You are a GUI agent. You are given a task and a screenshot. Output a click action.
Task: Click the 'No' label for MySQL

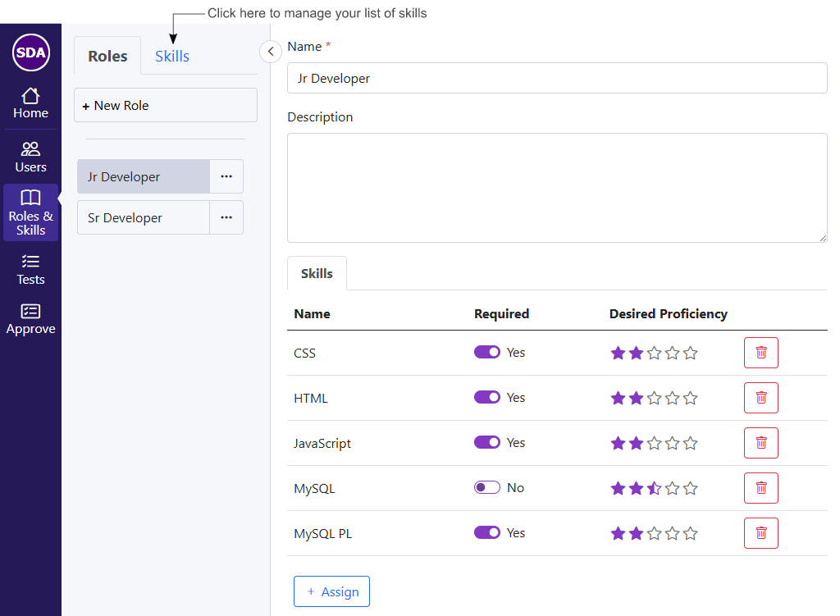coord(515,487)
